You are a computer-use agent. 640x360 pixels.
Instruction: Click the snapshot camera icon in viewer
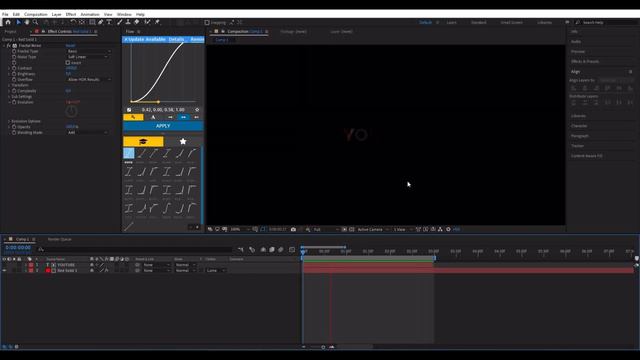tap(293, 229)
